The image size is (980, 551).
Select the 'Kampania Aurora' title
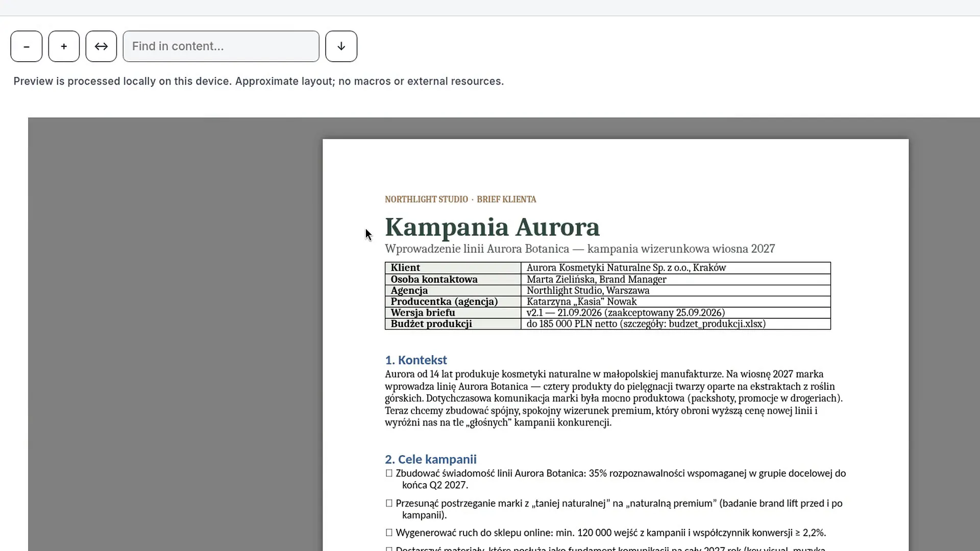pos(492,228)
